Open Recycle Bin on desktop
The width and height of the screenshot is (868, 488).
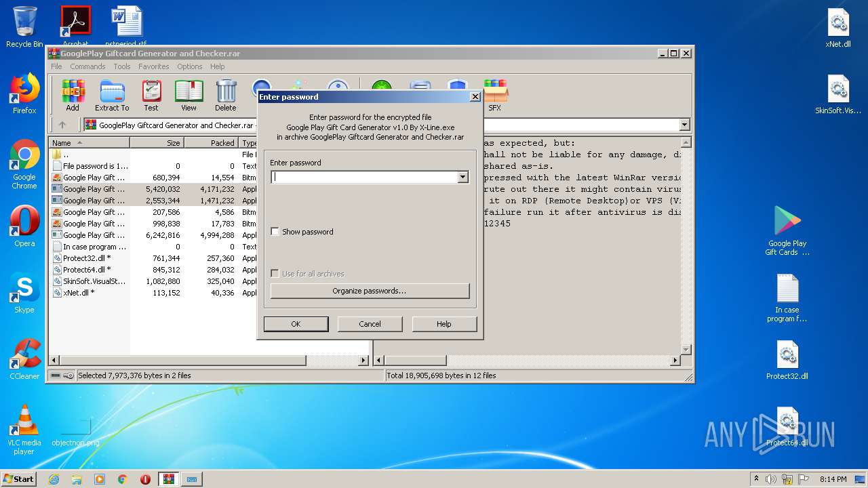click(24, 27)
